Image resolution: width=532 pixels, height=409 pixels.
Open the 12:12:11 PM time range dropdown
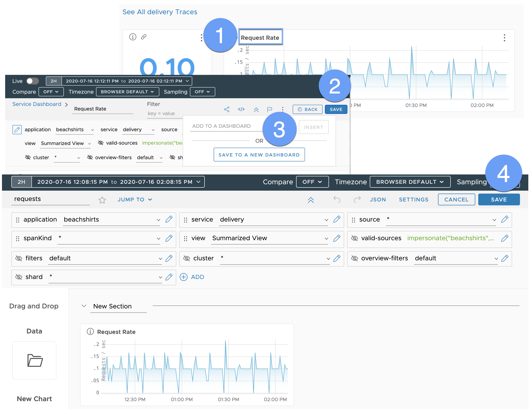(127, 81)
